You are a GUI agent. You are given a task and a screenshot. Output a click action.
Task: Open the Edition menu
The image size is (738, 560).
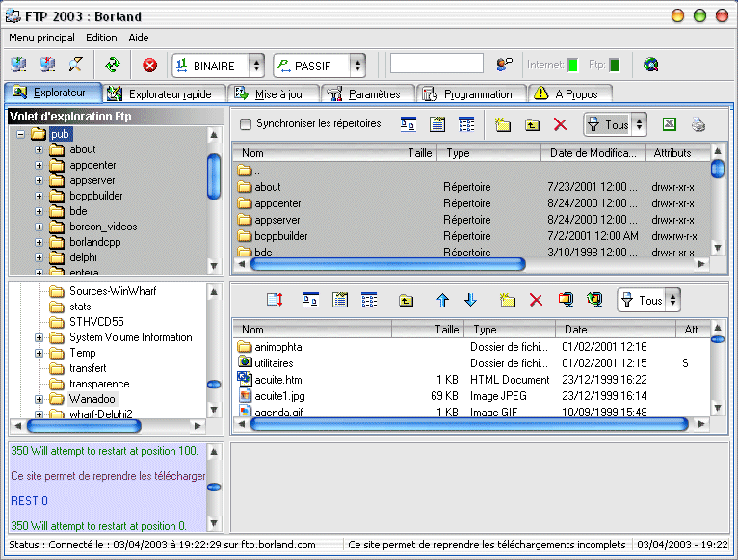click(x=101, y=38)
